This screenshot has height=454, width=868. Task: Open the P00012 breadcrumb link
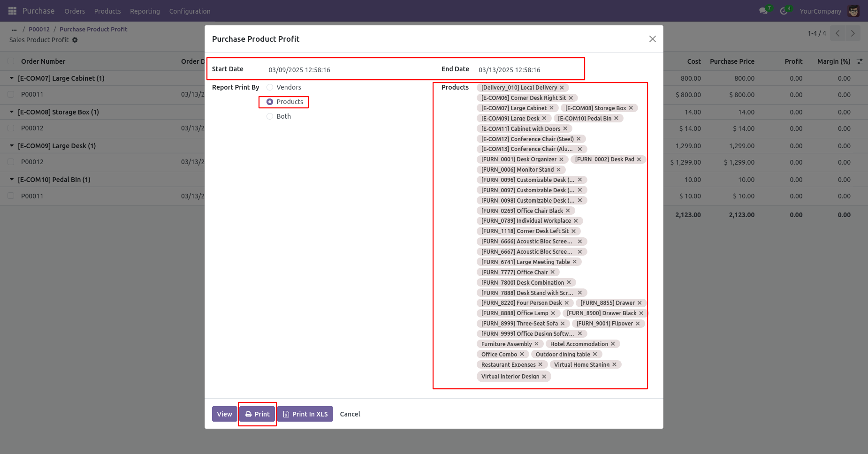coord(39,29)
